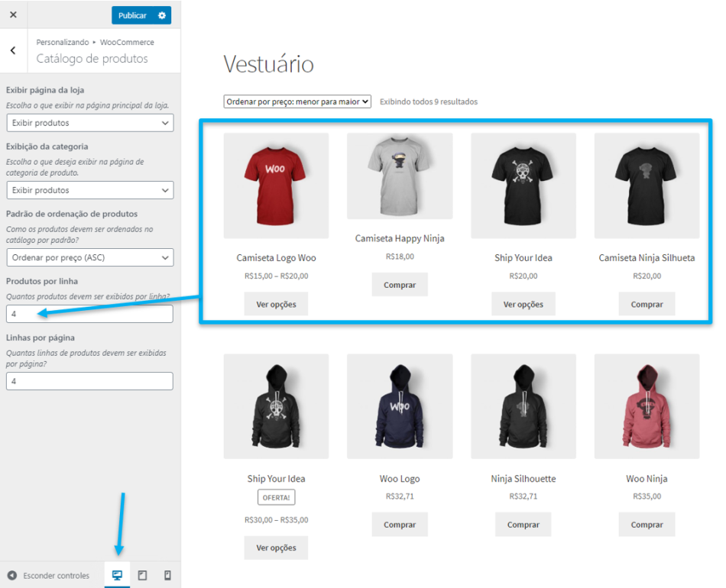Screen dimensions: 726x588
Task: Open the Ship Your Idea hoodie image
Action: (276, 407)
